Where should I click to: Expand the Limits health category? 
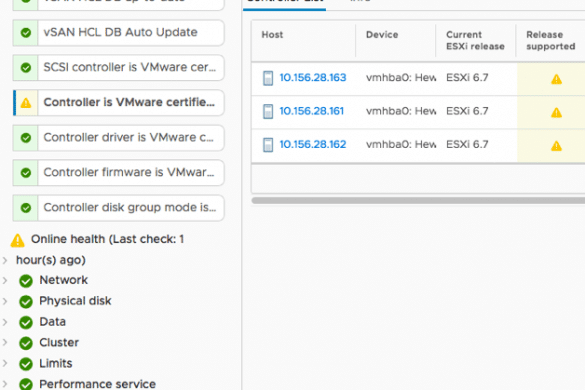(5, 364)
